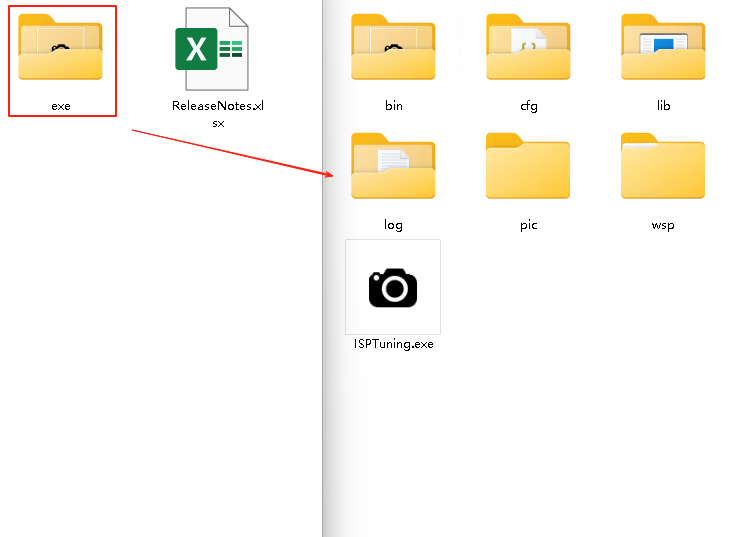This screenshot has height=537, width=742.
Task: Open the ReleaseNotes.xlsx Excel file icon
Action: click(x=212, y=49)
